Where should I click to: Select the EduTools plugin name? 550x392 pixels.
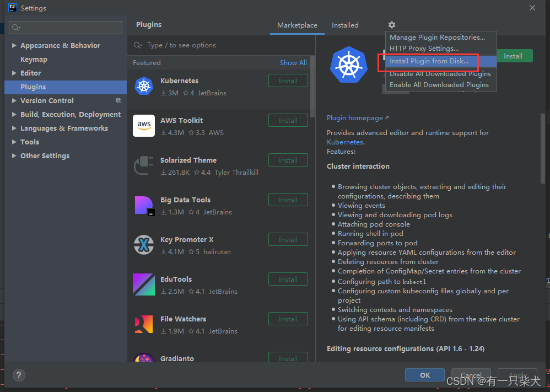176,279
